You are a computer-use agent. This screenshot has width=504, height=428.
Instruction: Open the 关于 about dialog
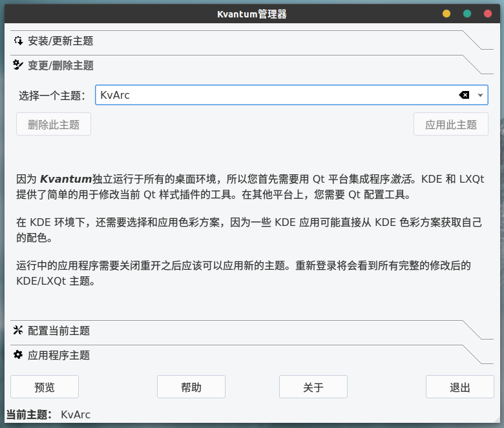point(313,387)
